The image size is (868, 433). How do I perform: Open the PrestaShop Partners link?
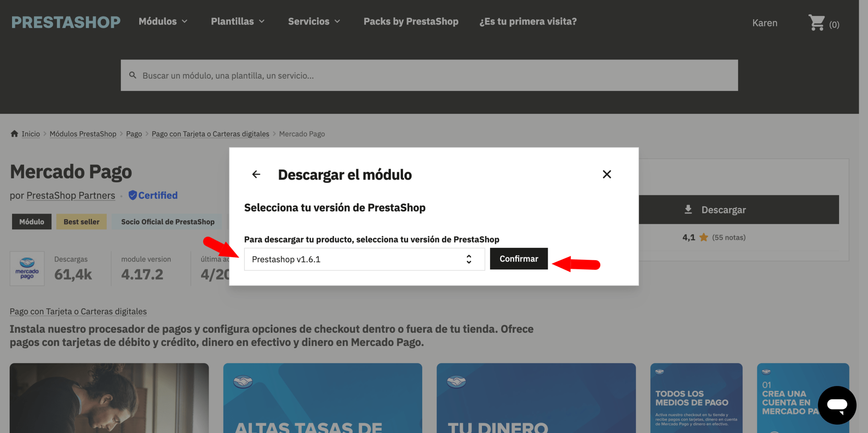click(x=71, y=195)
